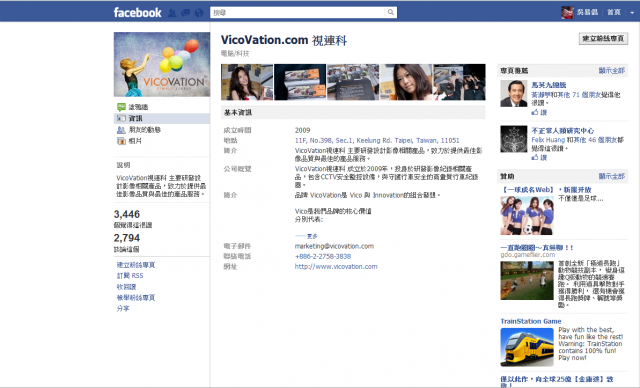Open fourth photo of woman's face
This screenshot has height=388, width=640.
coord(406,82)
